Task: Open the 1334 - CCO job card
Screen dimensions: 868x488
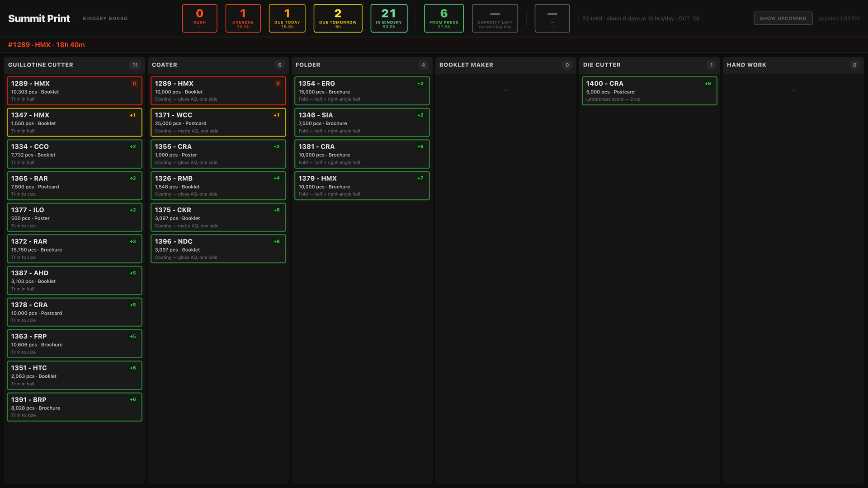Action: 75,154
